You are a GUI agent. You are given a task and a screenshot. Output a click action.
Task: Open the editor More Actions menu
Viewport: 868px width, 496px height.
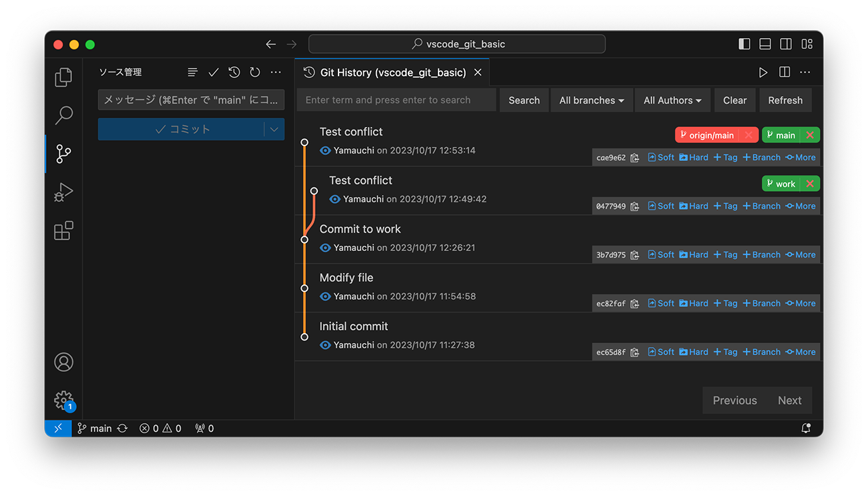click(x=805, y=72)
